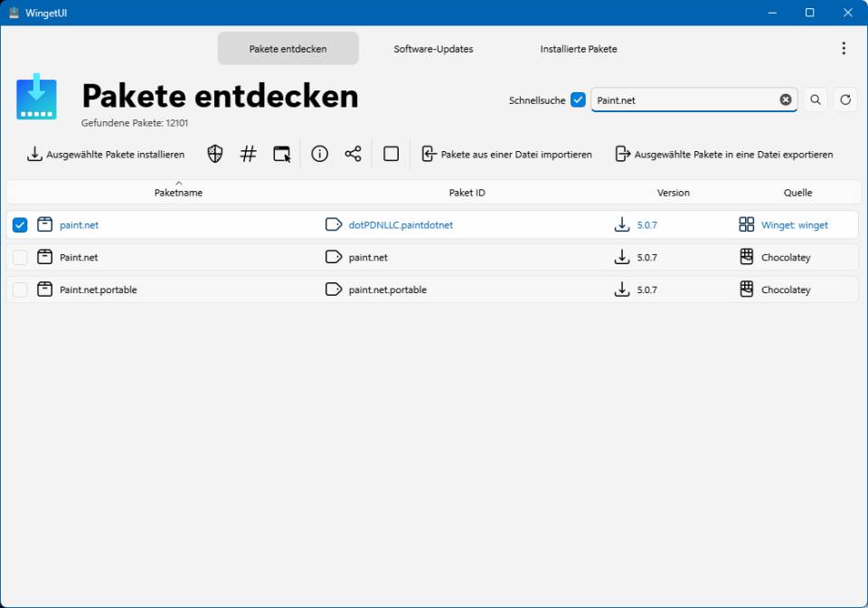
Task: Click the search magnifier icon
Action: pyautogui.click(x=815, y=100)
